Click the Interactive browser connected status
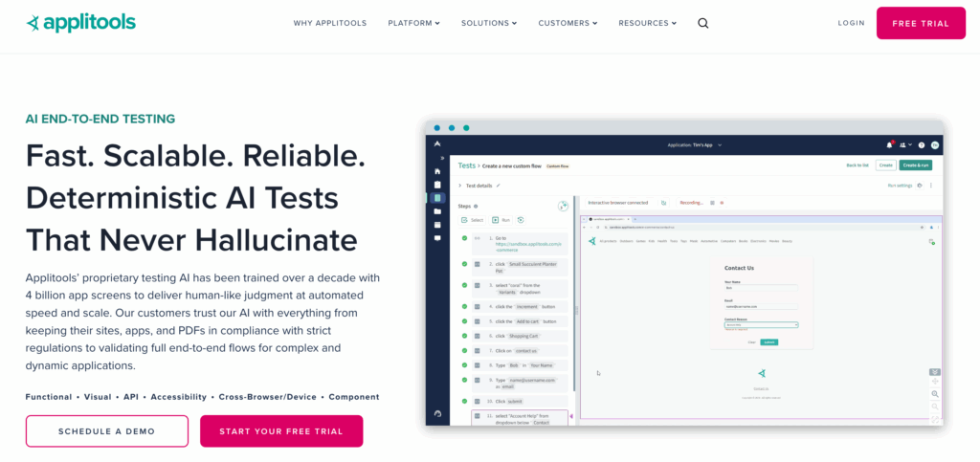 [619, 203]
